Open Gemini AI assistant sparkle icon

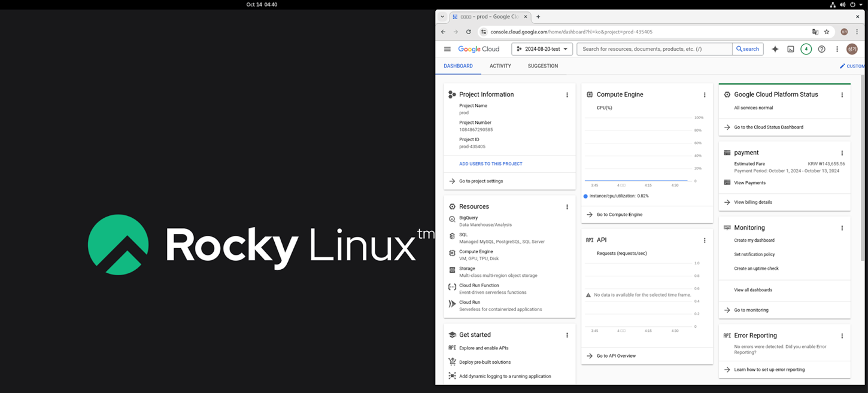coord(775,49)
